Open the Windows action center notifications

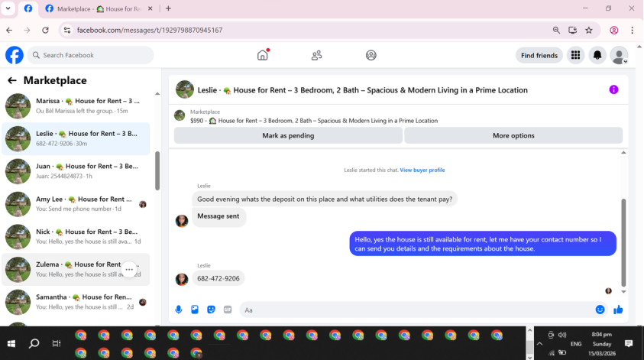point(629,343)
